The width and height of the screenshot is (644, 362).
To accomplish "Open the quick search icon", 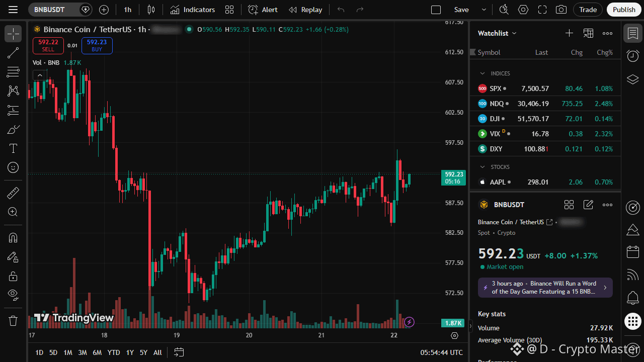I will coord(504,10).
